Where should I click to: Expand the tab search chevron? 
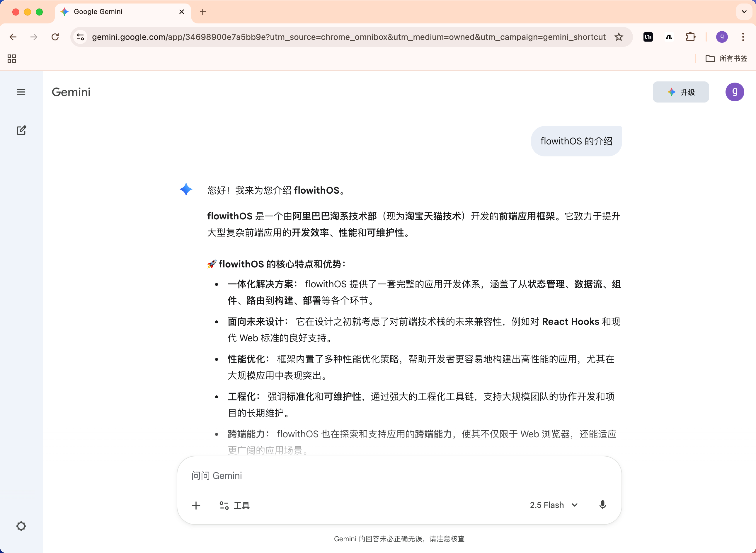(744, 12)
